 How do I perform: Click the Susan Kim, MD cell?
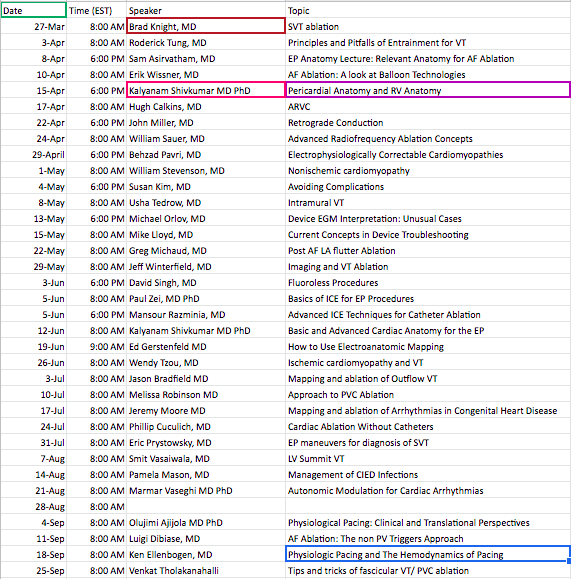click(x=206, y=186)
